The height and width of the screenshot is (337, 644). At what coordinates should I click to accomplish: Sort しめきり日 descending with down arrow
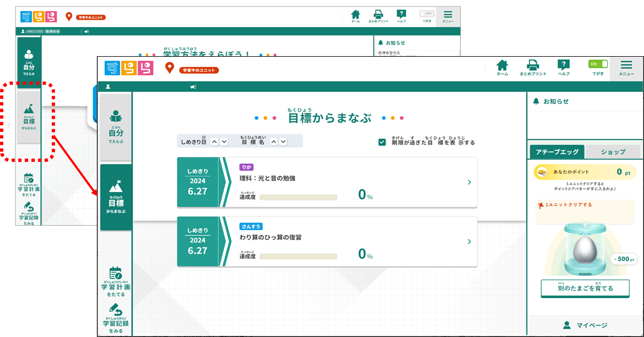coord(224,142)
